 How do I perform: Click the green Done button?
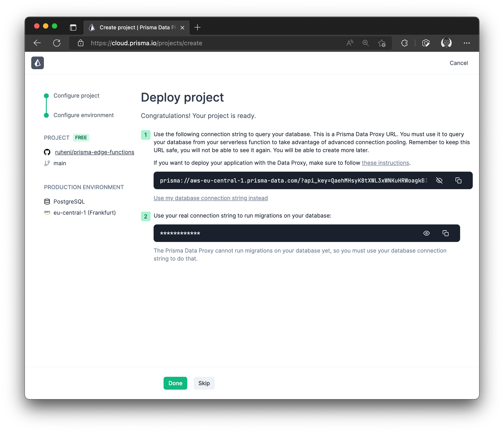175,383
